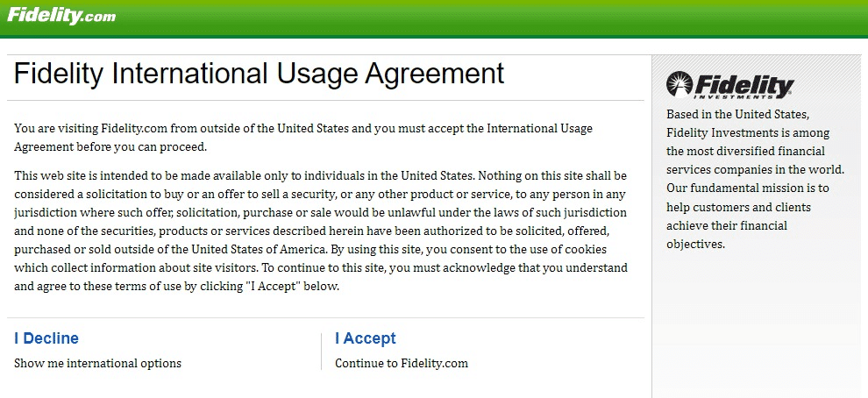Click the 'Continue to Fidelity.com' text

[x=402, y=364]
